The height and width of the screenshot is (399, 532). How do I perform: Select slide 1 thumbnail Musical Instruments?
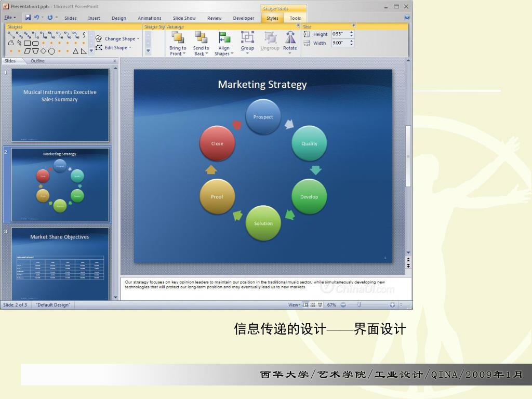pos(60,105)
